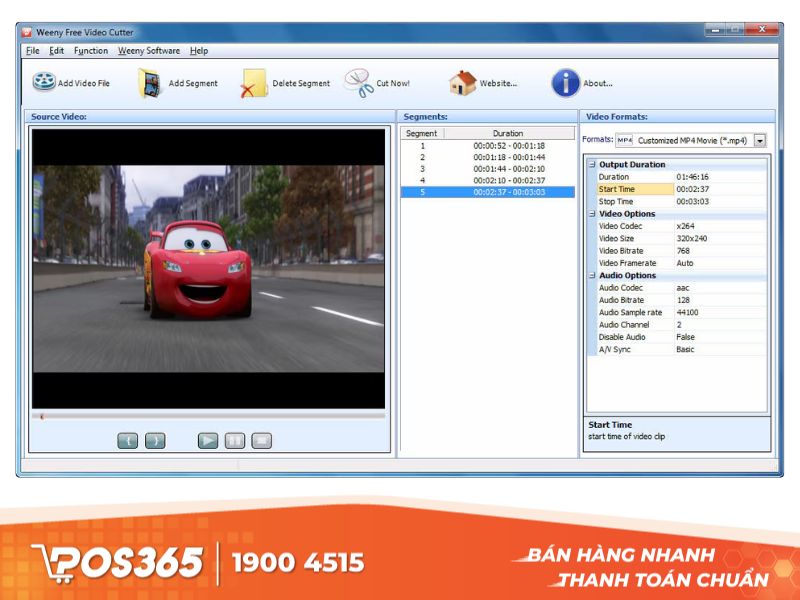The image size is (800, 600).
Task: Open the Website house icon
Action: 462,83
